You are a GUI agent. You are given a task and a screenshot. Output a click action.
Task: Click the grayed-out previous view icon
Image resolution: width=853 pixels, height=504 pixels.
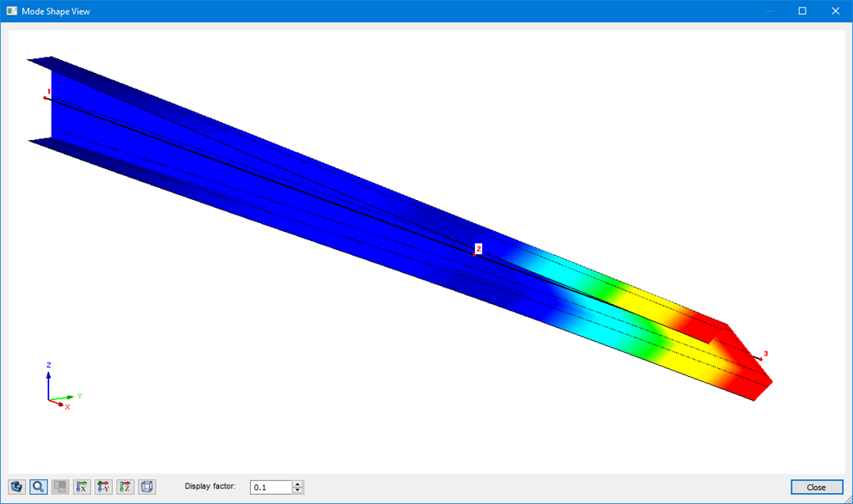coord(60,486)
